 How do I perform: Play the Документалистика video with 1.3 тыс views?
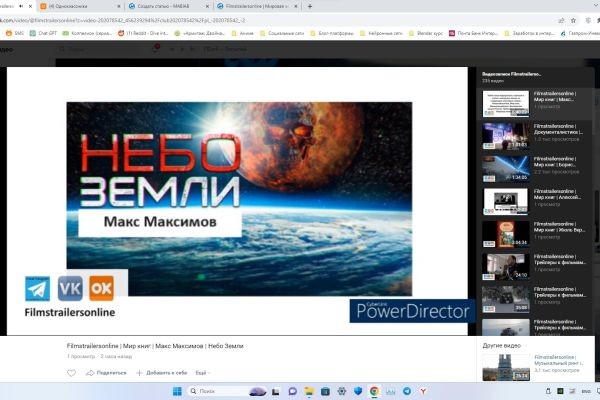point(534,136)
